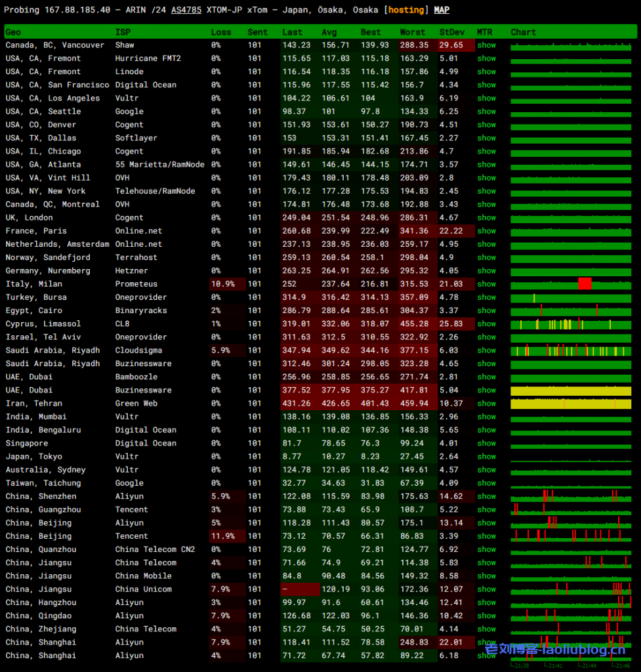Show MTR for Quanzhou China Telecom CN2
Viewport: 641px width, 672px height.
coord(486,550)
